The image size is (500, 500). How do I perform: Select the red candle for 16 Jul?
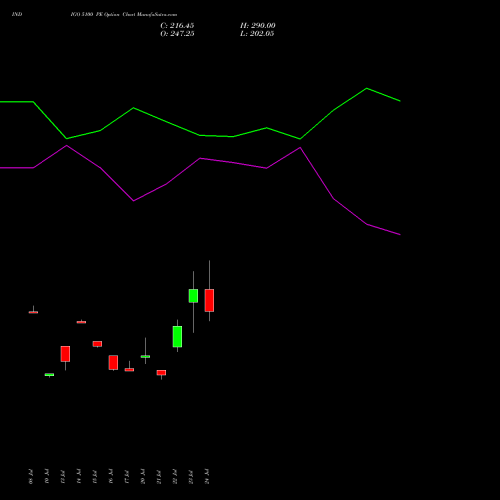pyautogui.click(x=113, y=363)
